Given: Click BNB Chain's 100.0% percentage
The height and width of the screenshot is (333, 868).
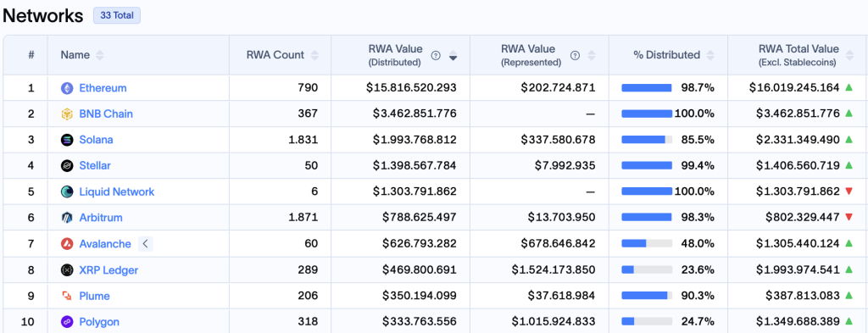Looking at the screenshot, I should coord(694,114).
